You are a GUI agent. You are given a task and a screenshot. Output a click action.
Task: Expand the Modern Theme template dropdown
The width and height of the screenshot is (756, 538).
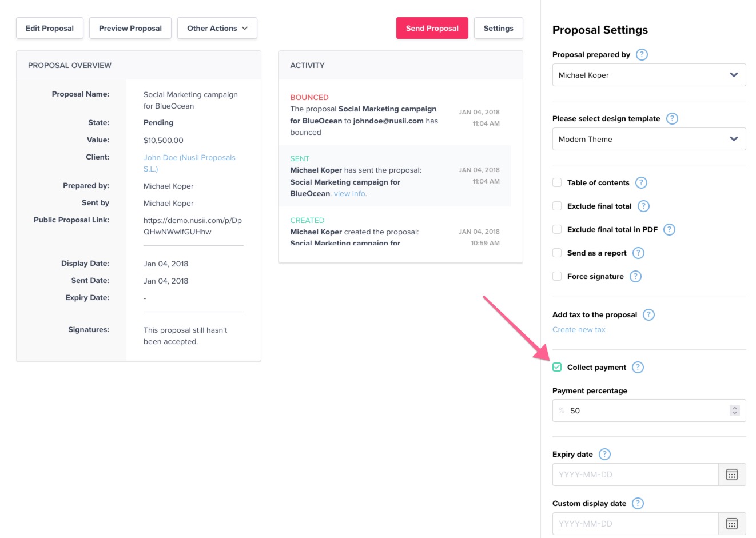648,139
